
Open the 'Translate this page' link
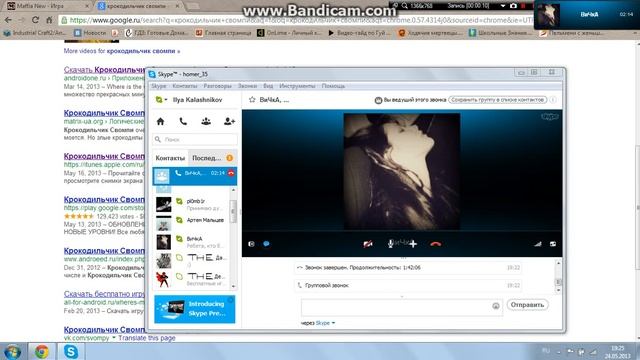tap(147, 338)
